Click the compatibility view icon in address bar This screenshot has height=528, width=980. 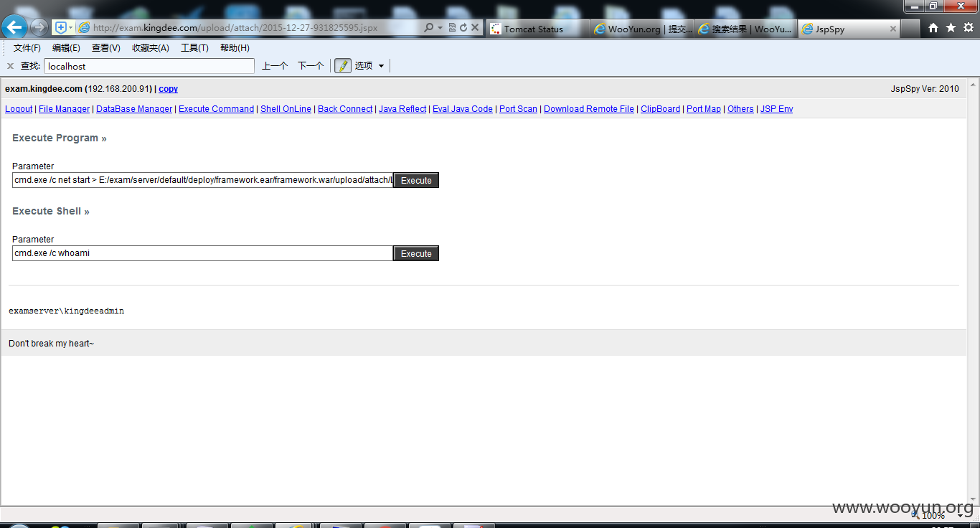click(452, 27)
